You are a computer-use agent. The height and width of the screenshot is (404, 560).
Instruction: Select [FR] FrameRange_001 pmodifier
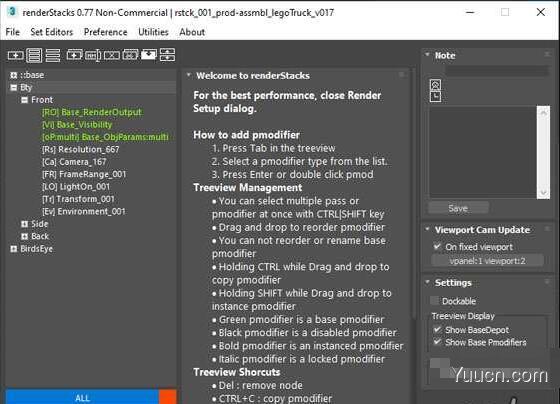(x=84, y=174)
